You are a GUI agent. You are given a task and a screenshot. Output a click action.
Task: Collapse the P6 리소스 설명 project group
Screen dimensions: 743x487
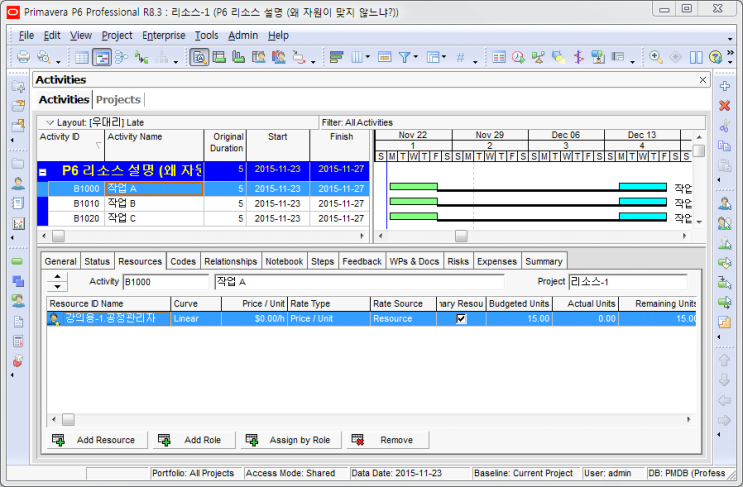43,172
